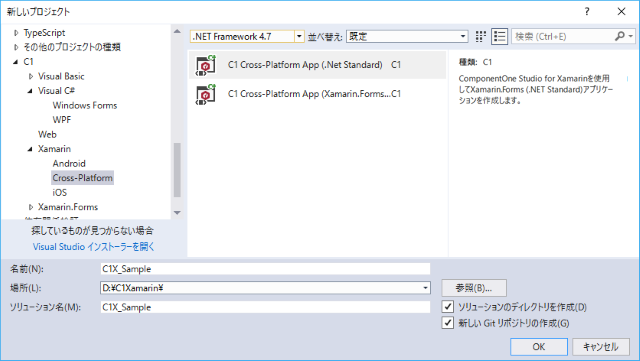Open the search options dropdown arrow
Image resolution: width=640 pixels, height=361 pixels.
point(631,36)
